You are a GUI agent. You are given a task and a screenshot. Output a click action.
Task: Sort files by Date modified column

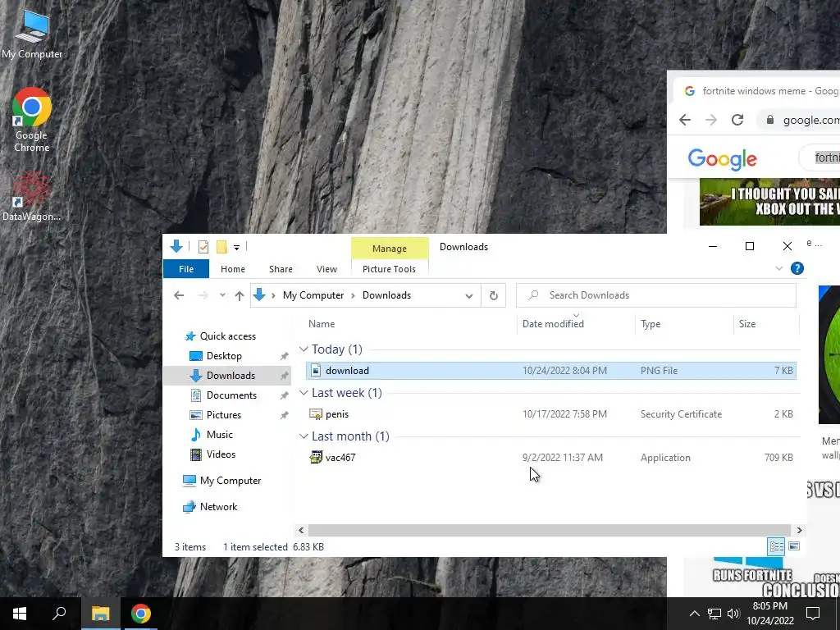tap(553, 324)
